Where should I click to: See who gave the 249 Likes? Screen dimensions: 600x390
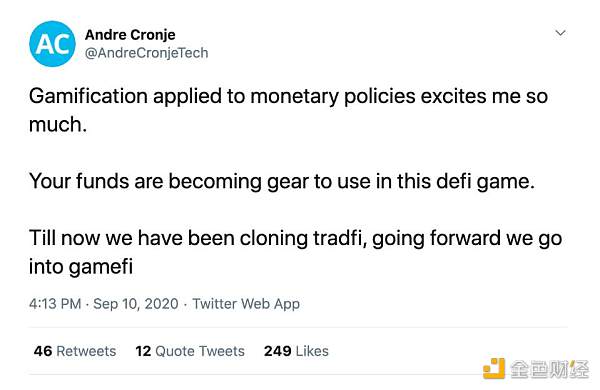click(296, 351)
